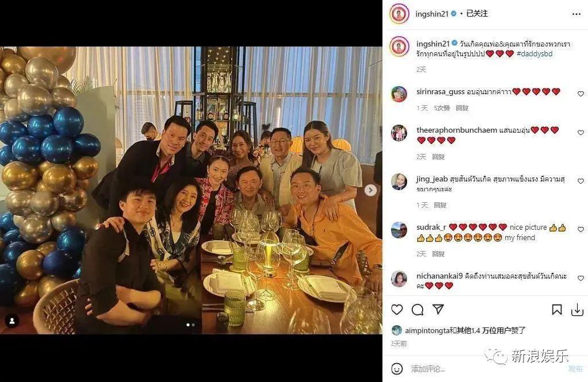
Task: Go to the next photo with the arrow
Action: click(x=370, y=190)
